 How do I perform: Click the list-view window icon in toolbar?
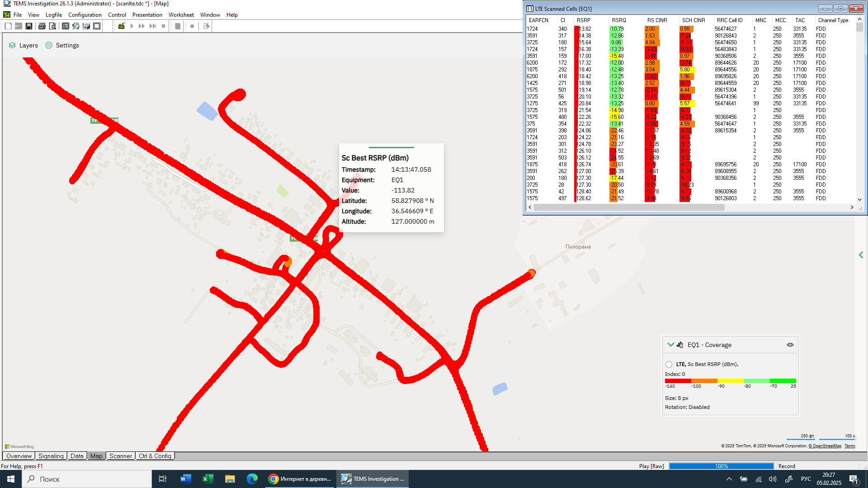coord(66,26)
